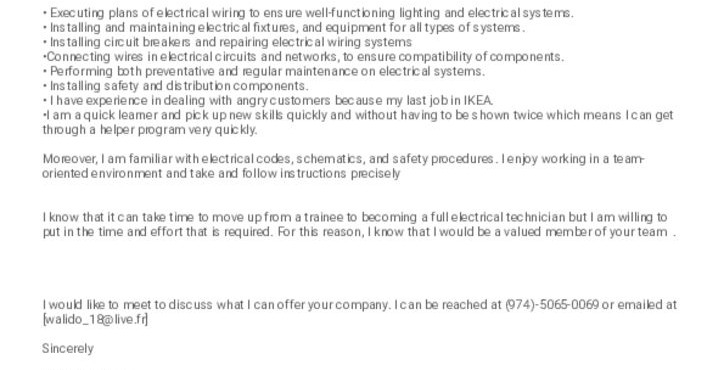Click the phrase valued member of your team
The height and width of the screenshot is (370, 724).
pyautogui.click(x=585, y=232)
